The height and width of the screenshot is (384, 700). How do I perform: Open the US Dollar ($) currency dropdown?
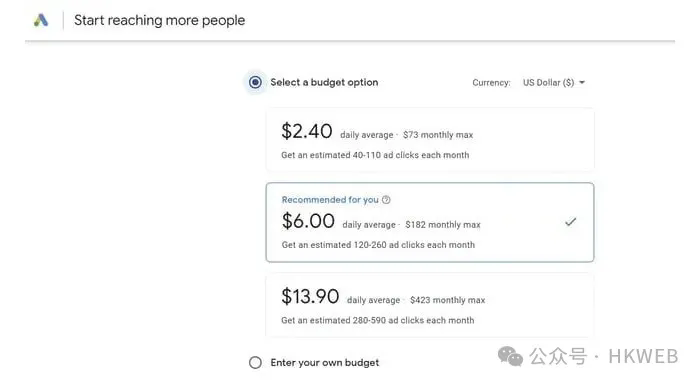(554, 83)
